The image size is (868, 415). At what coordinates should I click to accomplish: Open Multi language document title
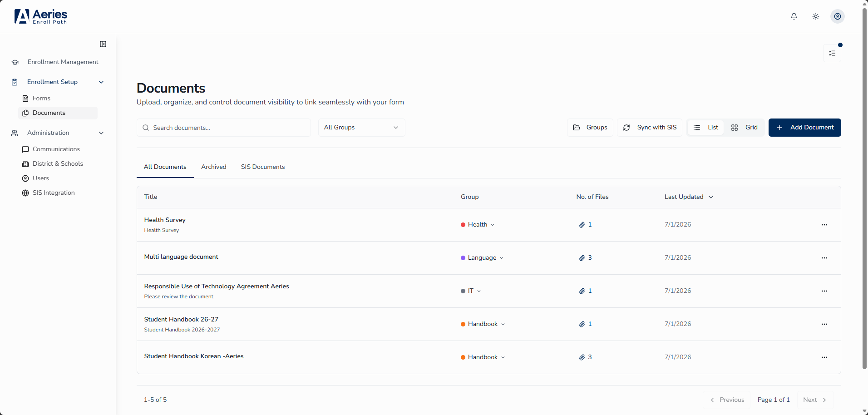(x=181, y=257)
